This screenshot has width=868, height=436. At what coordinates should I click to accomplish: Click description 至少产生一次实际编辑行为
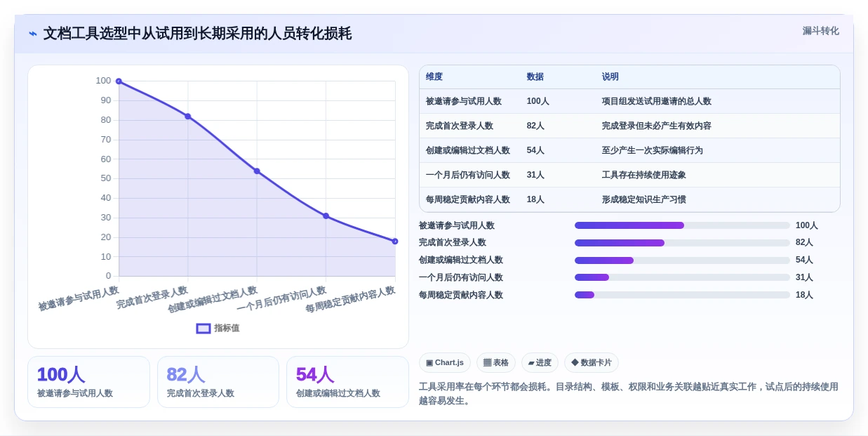coord(653,150)
